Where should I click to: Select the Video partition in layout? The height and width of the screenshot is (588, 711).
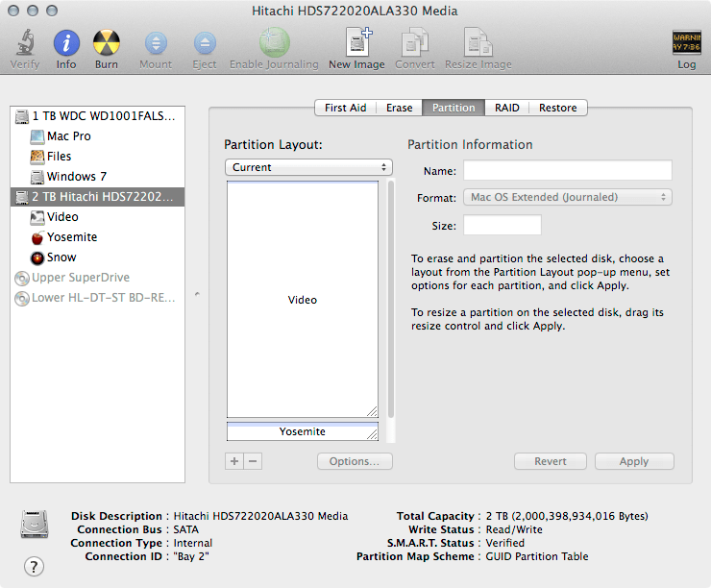point(303,299)
